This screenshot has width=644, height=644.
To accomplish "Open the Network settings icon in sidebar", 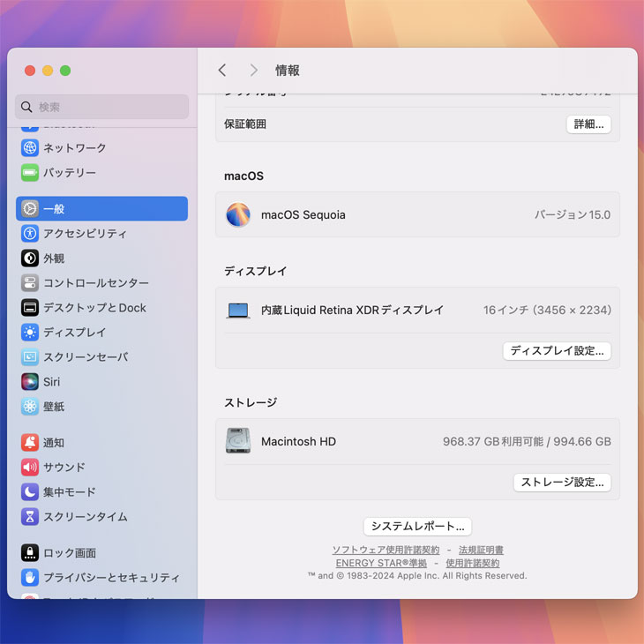I will click(x=30, y=148).
